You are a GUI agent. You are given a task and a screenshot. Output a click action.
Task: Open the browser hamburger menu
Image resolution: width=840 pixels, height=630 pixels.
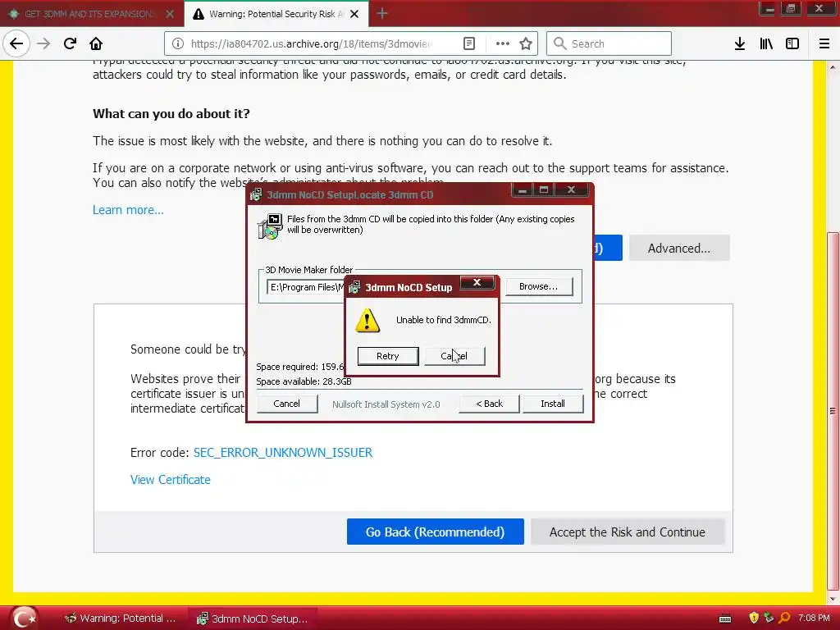(x=824, y=43)
